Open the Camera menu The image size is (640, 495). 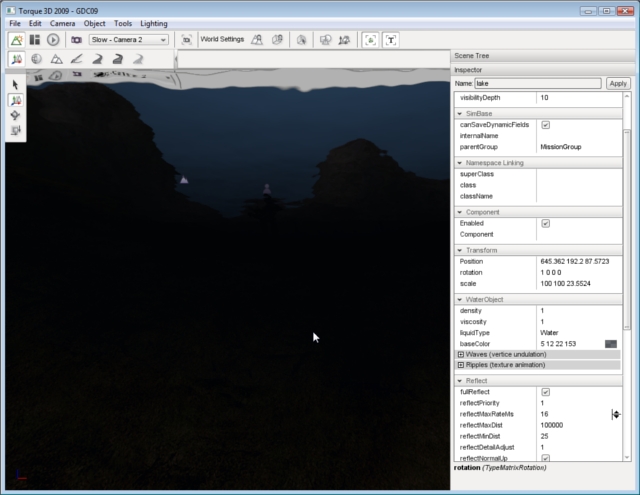tap(62, 22)
